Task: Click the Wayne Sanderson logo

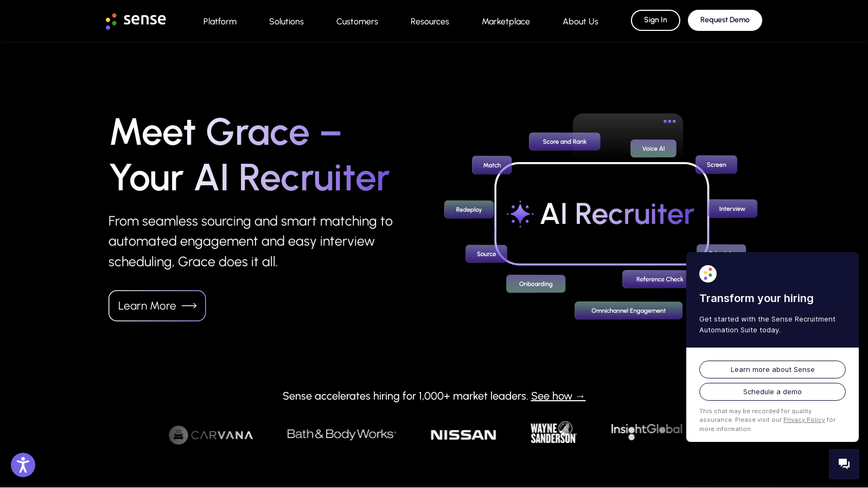Action: click(553, 433)
